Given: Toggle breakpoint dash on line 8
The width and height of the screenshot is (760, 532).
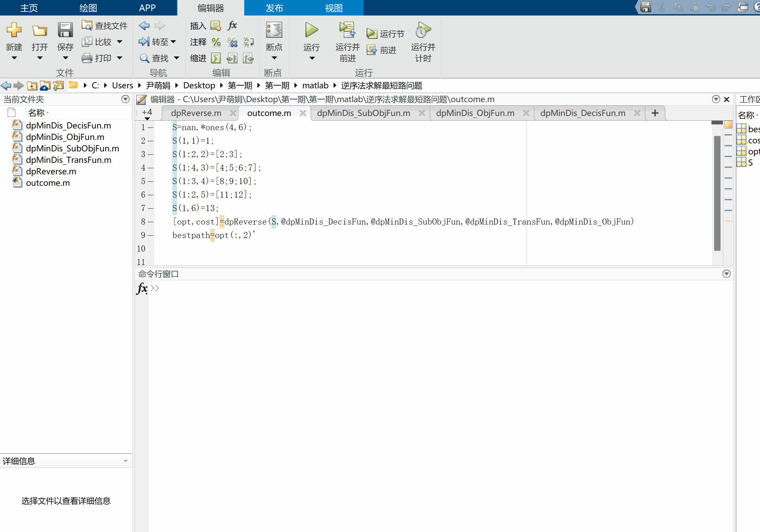Looking at the screenshot, I should pos(150,222).
